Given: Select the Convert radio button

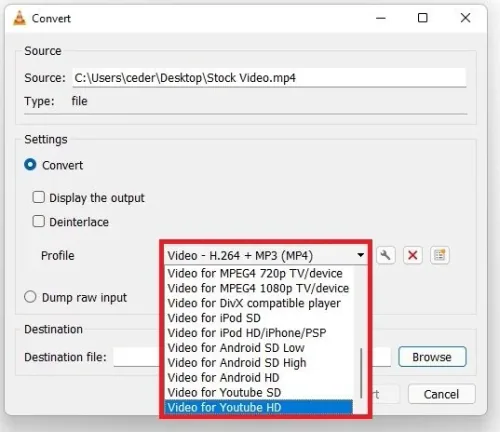Looking at the screenshot, I should (x=30, y=164).
